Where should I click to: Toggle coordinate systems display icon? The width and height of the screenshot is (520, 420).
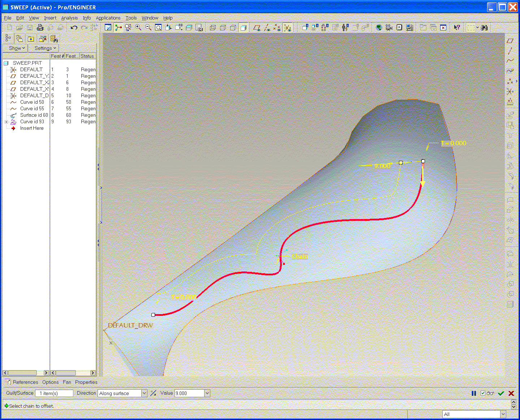(287, 27)
